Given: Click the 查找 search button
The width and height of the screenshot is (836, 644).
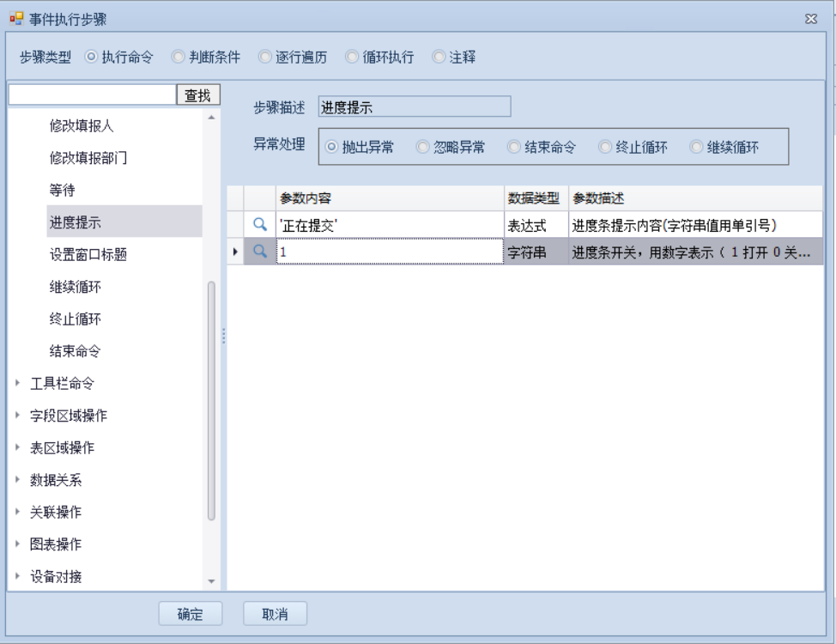Looking at the screenshot, I should click(198, 95).
